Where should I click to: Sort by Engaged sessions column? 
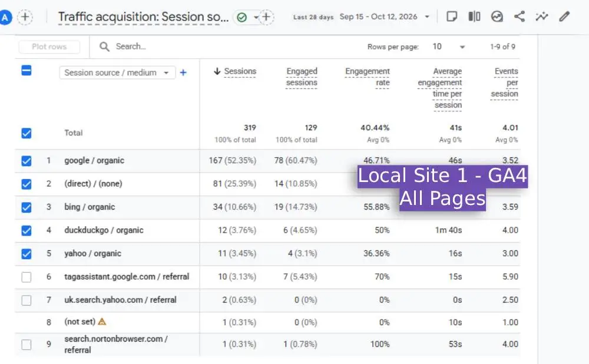(x=302, y=77)
